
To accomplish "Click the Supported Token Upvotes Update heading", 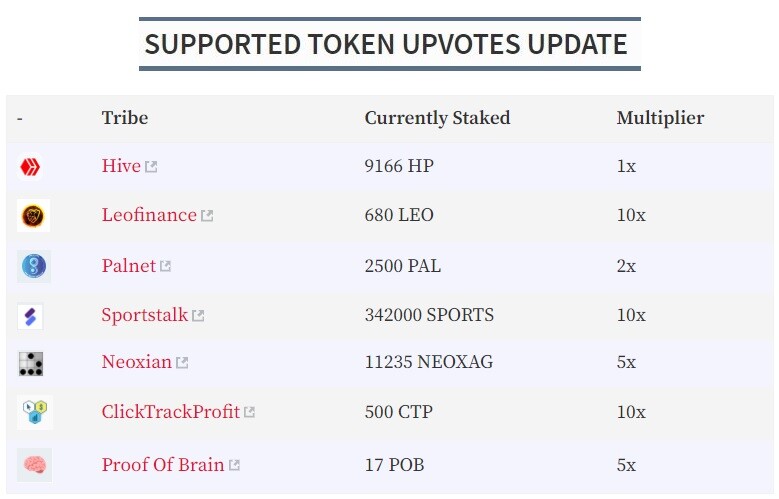I will 386,44.
